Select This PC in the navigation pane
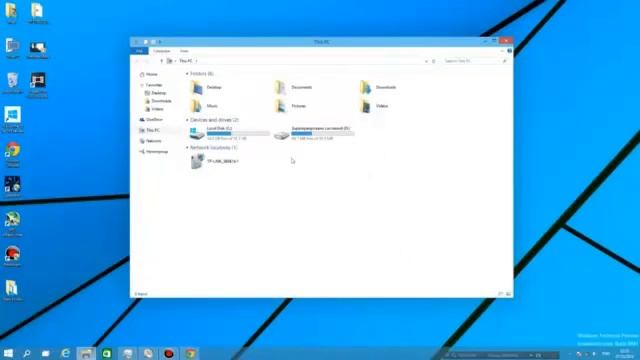Viewport: 640px width, 360px height. [150, 130]
